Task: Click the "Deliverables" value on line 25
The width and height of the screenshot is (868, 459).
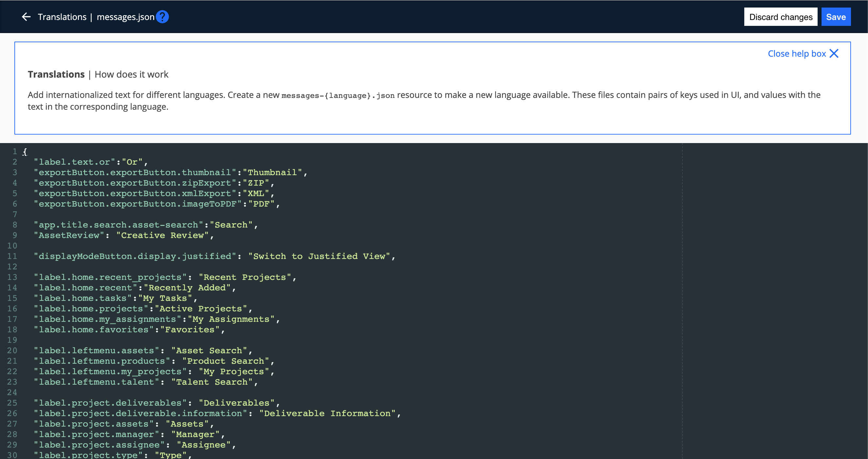Action: [x=237, y=402]
